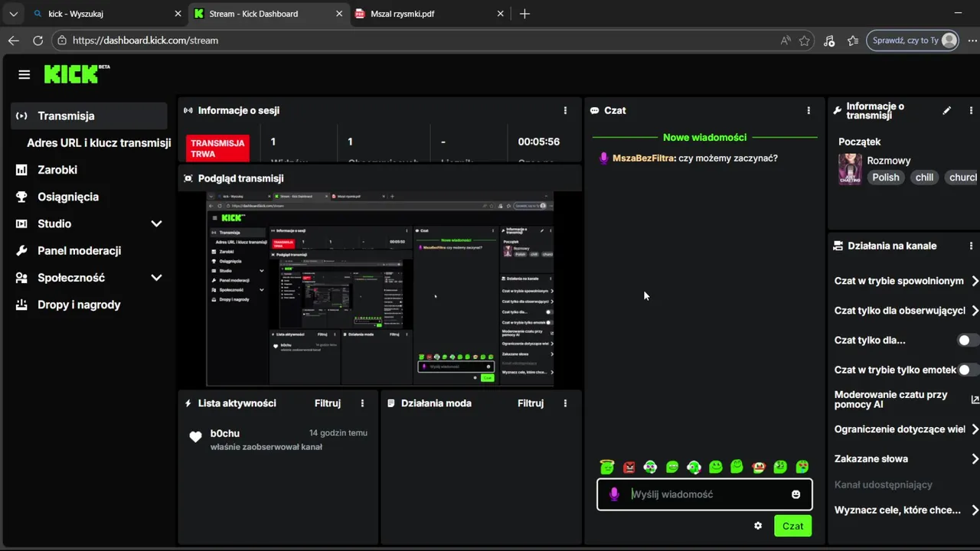Open read aloud icon in address bar
980x551 pixels.
pyautogui.click(x=786, y=41)
